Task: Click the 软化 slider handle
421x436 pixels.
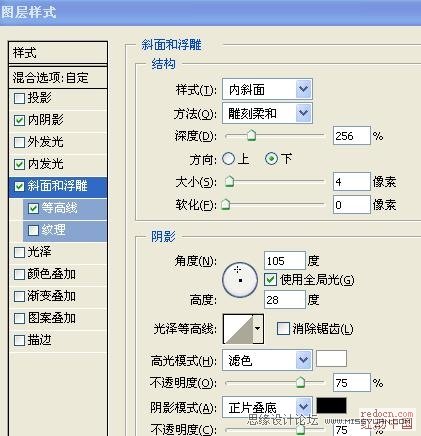Action: click(226, 204)
